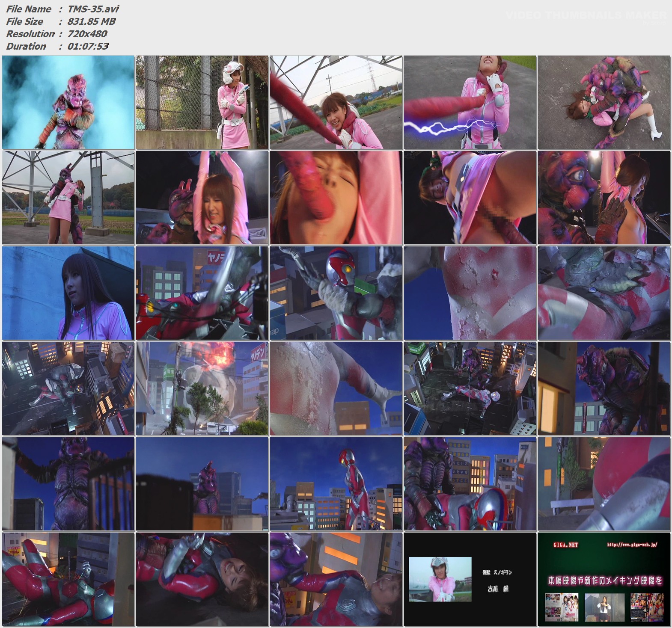Open the first thumbnail with blue smoke monster
Screen dimensions: 672x628
pyautogui.click(x=68, y=102)
